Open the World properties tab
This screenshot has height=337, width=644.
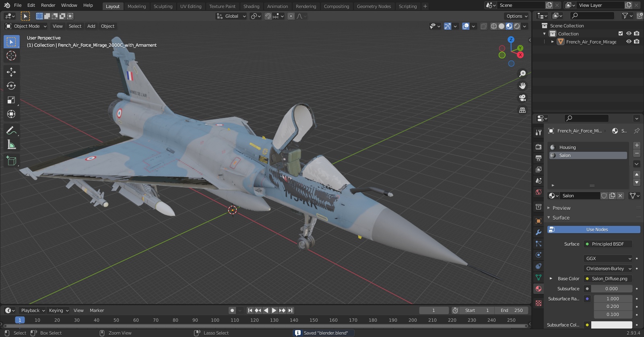pos(539,192)
